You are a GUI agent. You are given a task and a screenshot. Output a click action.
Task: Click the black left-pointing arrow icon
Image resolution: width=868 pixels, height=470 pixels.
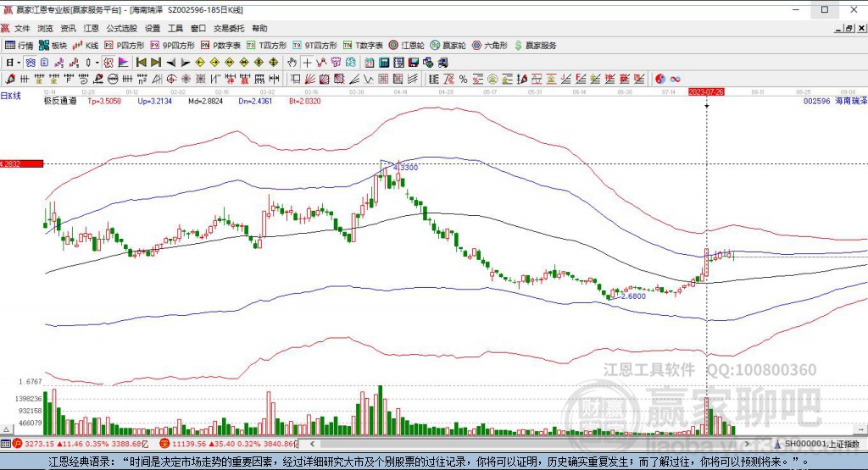click(171, 63)
